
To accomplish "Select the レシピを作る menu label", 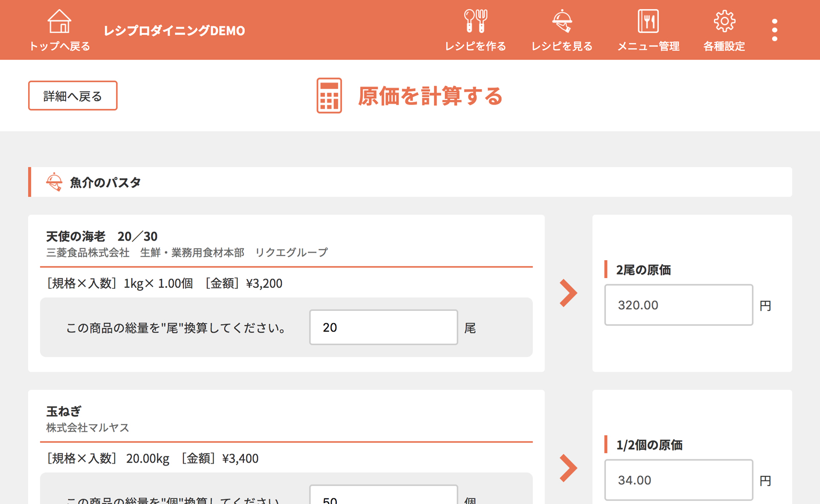I will pyautogui.click(x=475, y=46).
